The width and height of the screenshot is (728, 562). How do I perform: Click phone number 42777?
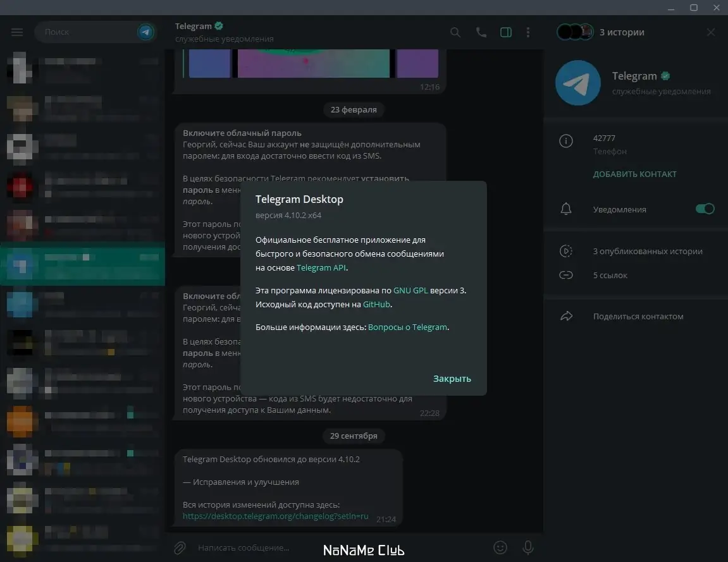pyautogui.click(x=604, y=138)
